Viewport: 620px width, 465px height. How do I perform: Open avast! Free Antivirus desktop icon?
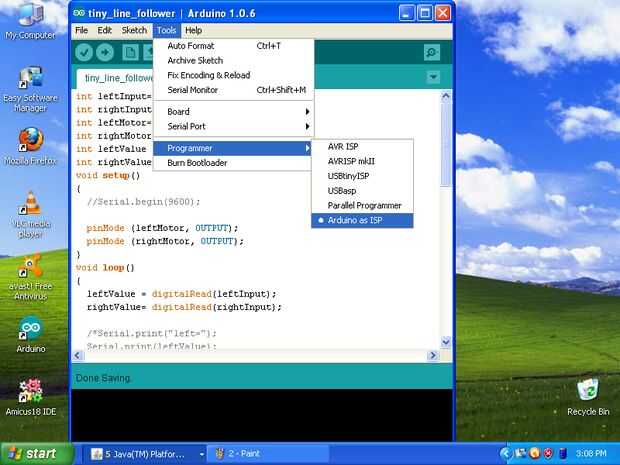[x=30, y=277]
